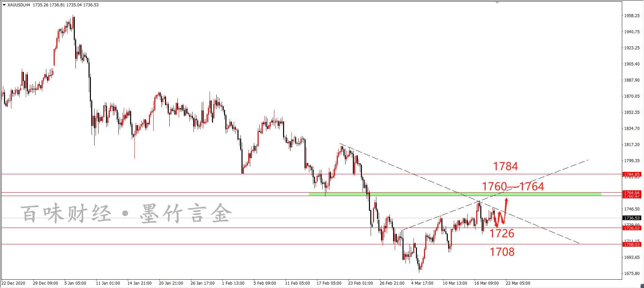Click the red 1726.02 price tag
Image resolution: width=644 pixels, height=288 pixels.
pos(632,228)
